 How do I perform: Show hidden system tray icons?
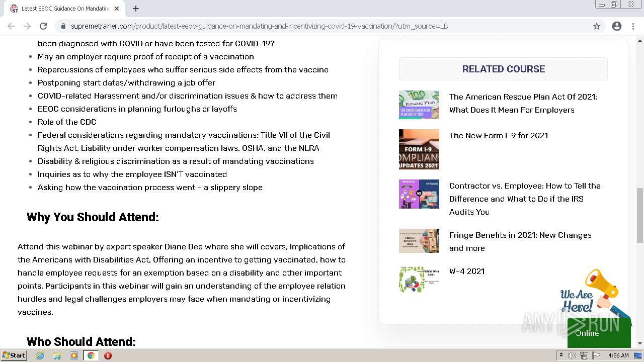click(561, 355)
